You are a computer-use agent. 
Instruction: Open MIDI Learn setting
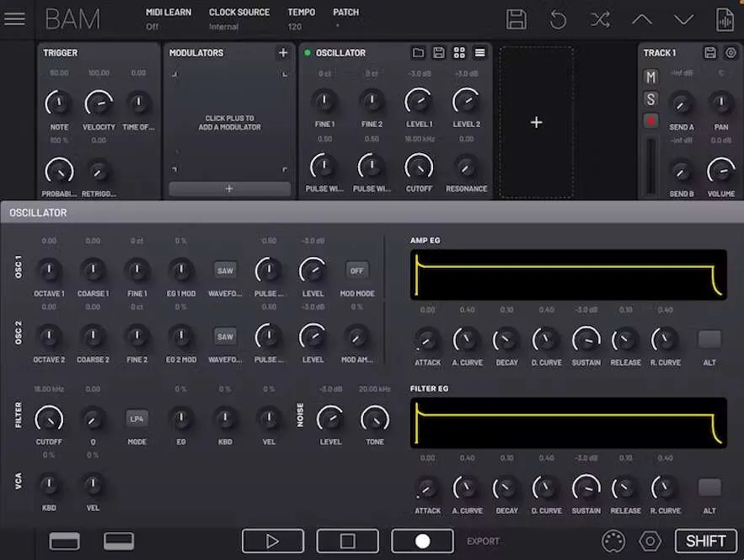coord(169,19)
